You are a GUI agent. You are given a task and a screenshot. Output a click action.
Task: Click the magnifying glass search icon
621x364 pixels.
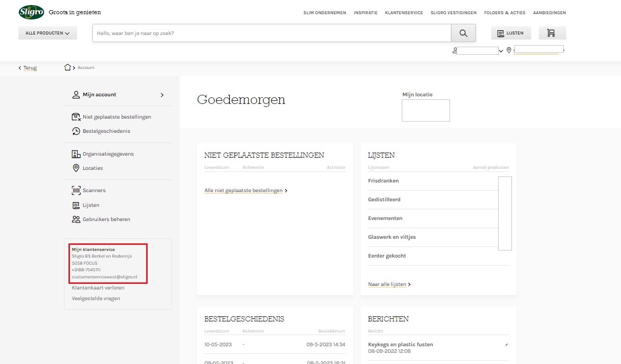click(463, 33)
